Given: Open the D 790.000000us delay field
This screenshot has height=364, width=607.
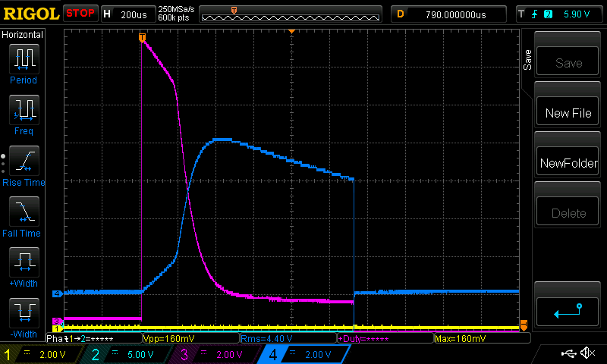Looking at the screenshot, I should point(449,14).
